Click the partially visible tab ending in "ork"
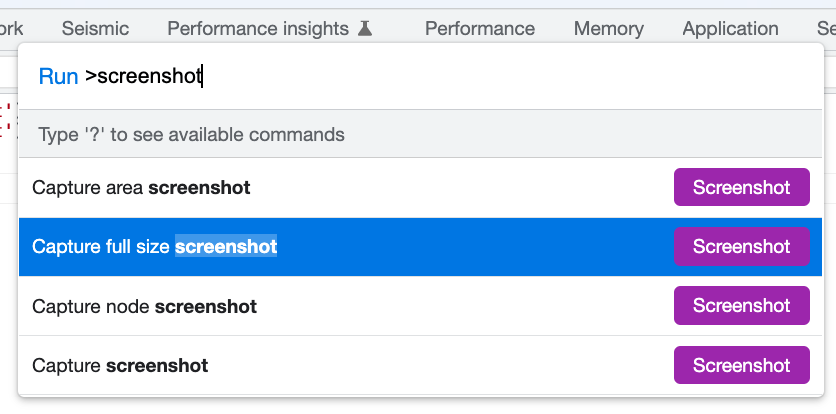Image resolution: width=836 pixels, height=414 pixels. (12, 29)
